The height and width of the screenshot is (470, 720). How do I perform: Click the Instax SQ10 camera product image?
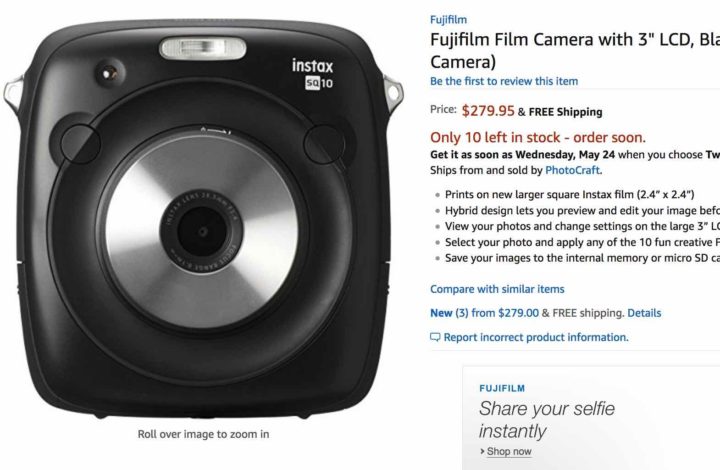tap(203, 219)
